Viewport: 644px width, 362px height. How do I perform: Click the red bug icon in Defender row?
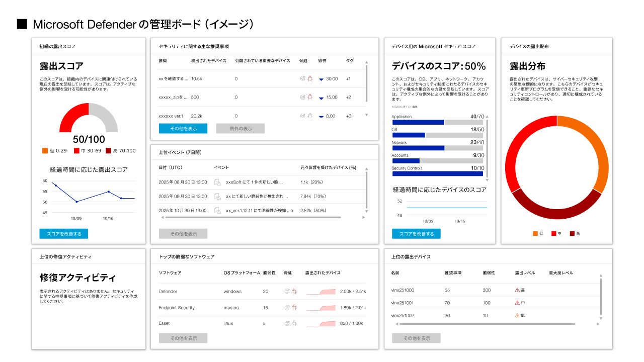(294, 291)
